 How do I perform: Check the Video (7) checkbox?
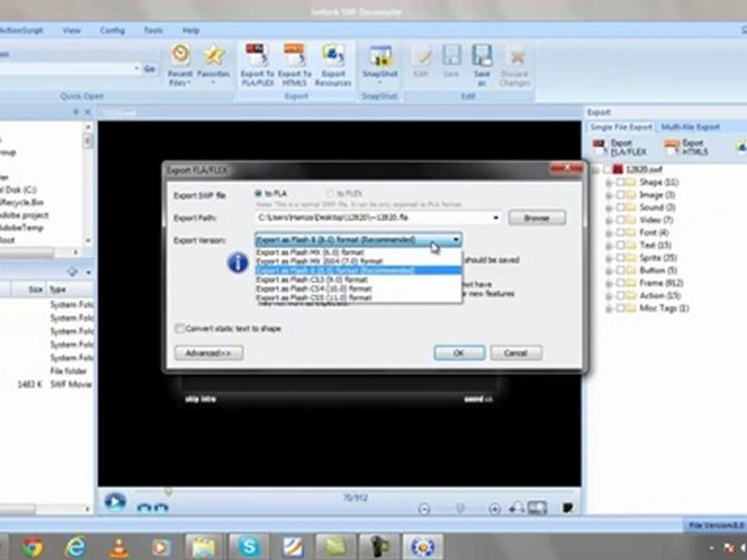[620, 219]
